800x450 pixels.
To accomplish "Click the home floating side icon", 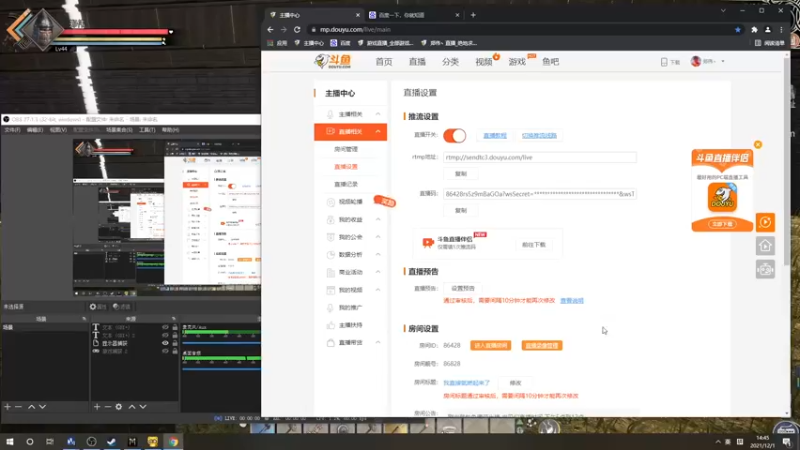I will click(765, 246).
